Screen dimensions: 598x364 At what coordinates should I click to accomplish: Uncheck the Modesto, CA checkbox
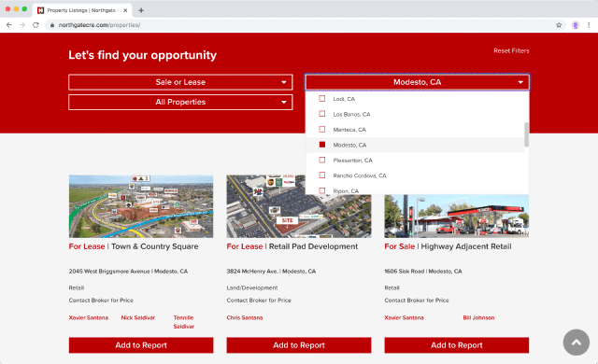click(x=322, y=145)
